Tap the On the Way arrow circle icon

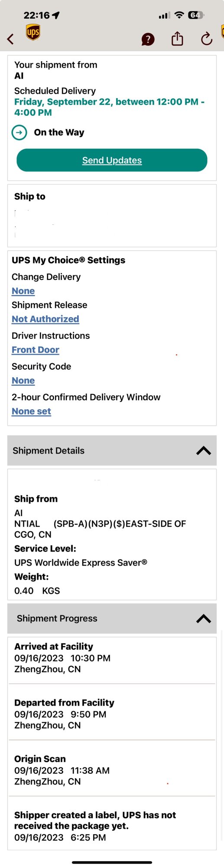click(19, 132)
